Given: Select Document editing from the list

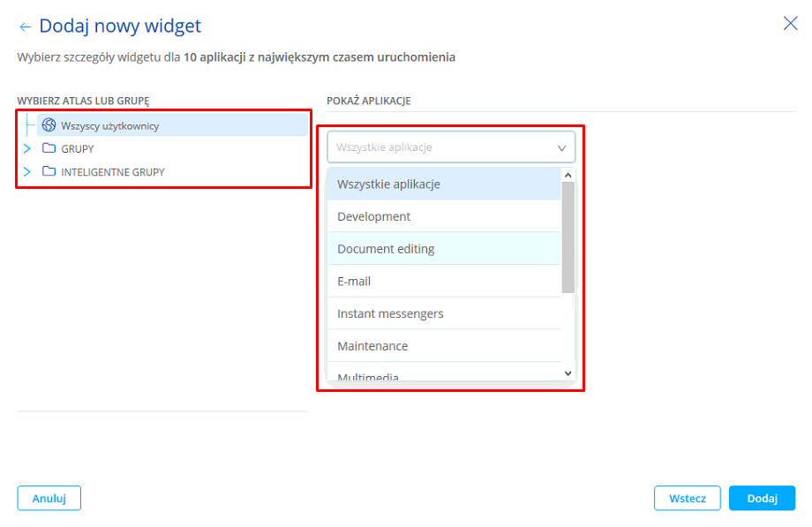Looking at the screenshot, I should (x=386, y=249).
